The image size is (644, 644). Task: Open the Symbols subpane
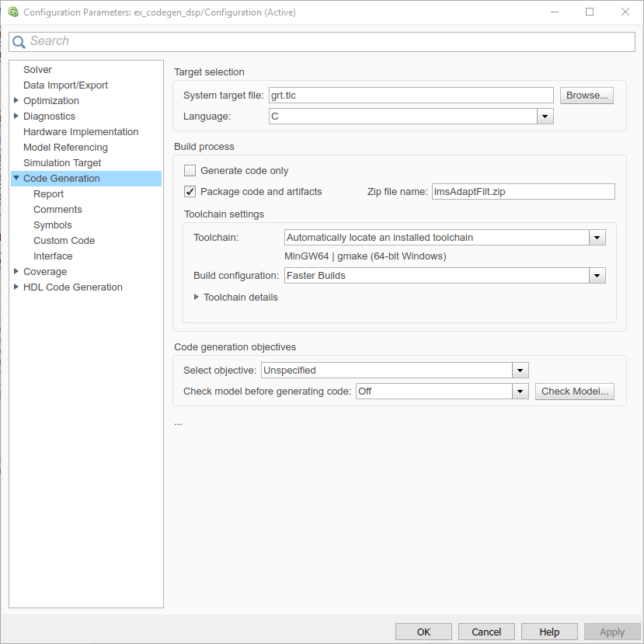53,225
